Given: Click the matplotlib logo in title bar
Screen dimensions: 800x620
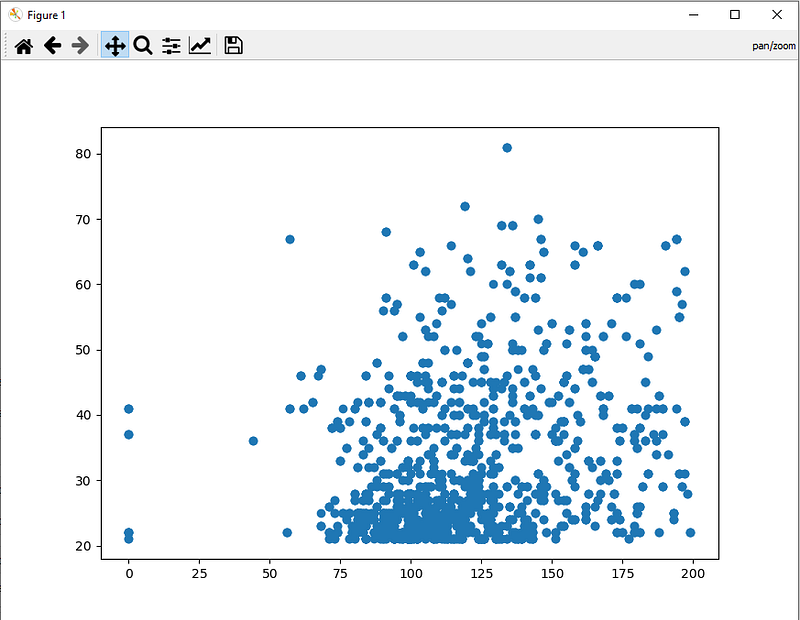Looking at the screenshot, I should (x=15, y=15).
